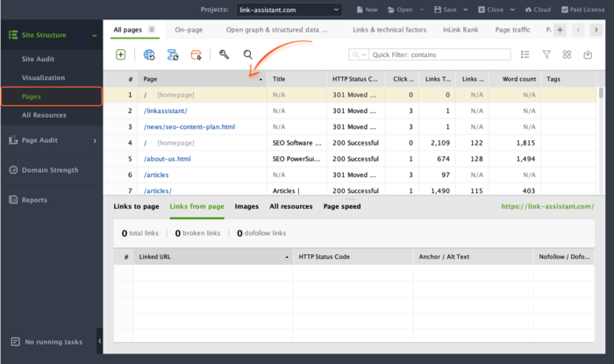Switch to the Links to page tab
The width and height of the screenshot is (614, 364).
136,206
